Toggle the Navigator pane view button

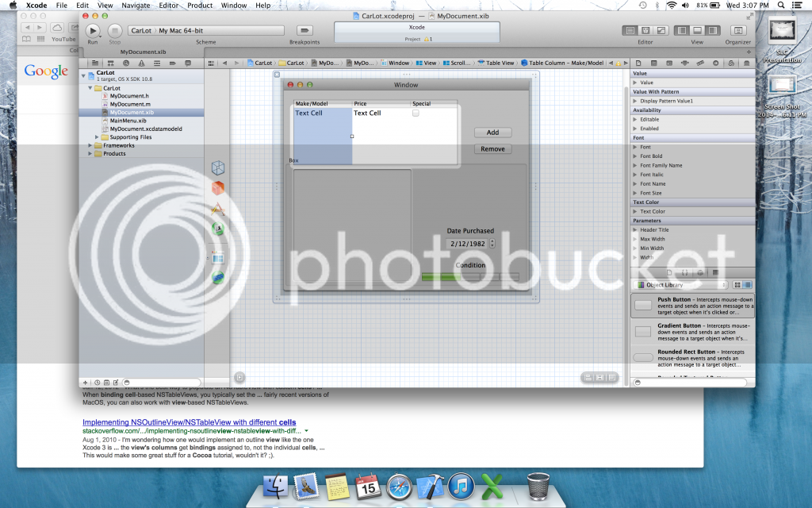pyautogui.click(x=682, y=31)
